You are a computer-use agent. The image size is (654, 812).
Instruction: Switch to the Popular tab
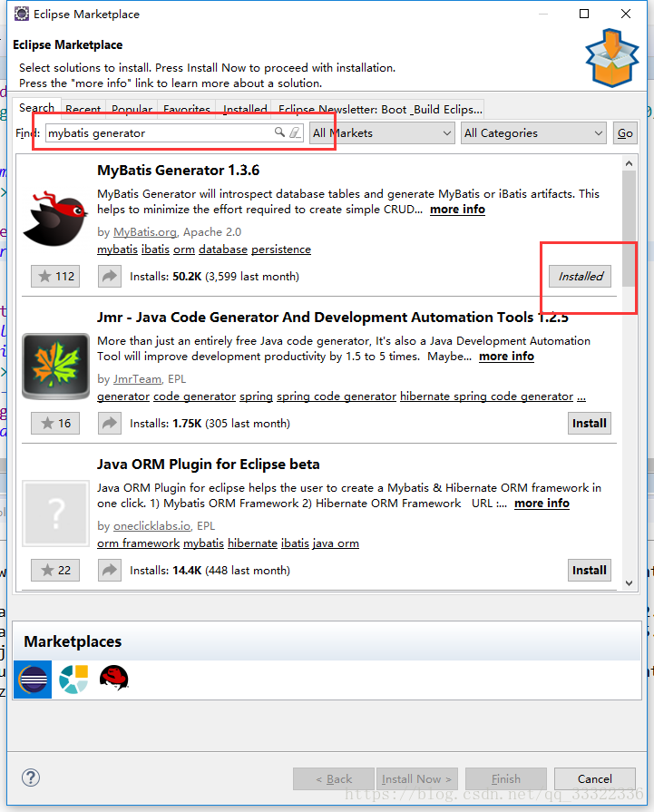(x=132, y=109)
